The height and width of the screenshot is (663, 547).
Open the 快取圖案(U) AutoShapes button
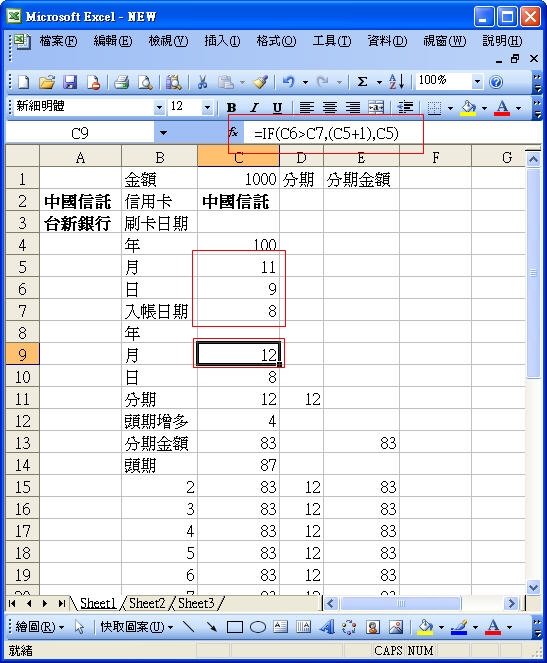137,627
